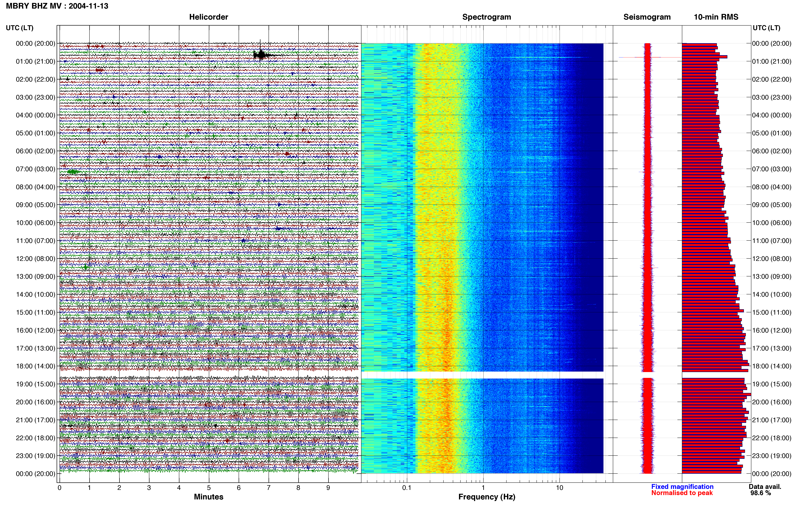The image size is (812, 508).
Task: Click right-axis time label 21:00 (17:00)
Action: click(x=772, y=420)
